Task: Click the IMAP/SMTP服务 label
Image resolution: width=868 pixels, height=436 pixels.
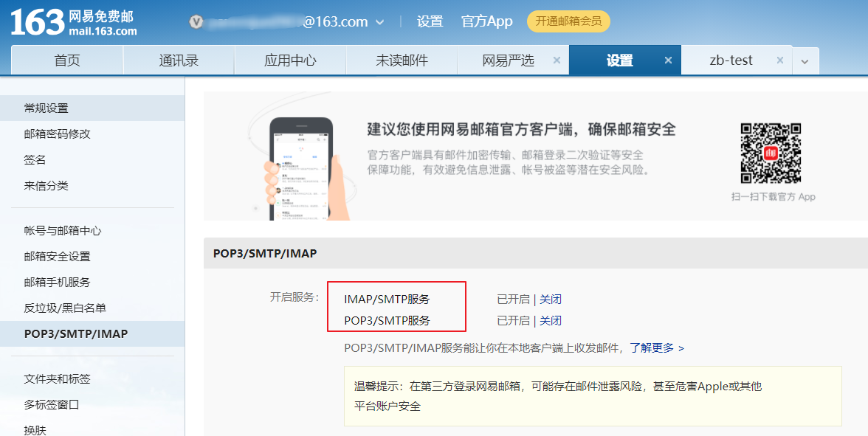Action: (x=387, y=300)
